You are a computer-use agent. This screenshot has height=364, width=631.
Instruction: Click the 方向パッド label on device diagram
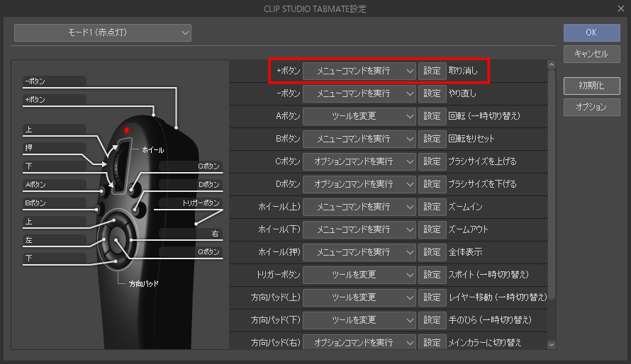(x=144, y=284)
